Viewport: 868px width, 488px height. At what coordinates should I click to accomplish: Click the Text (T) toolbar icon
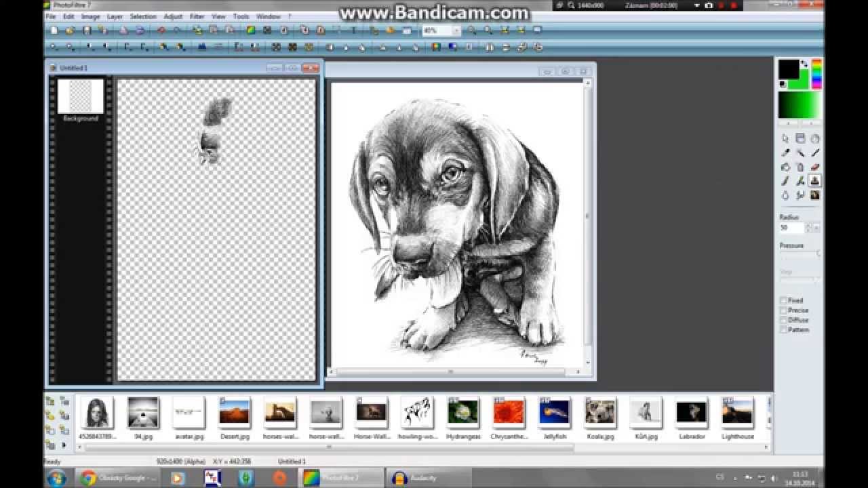[x=353, y=30]
